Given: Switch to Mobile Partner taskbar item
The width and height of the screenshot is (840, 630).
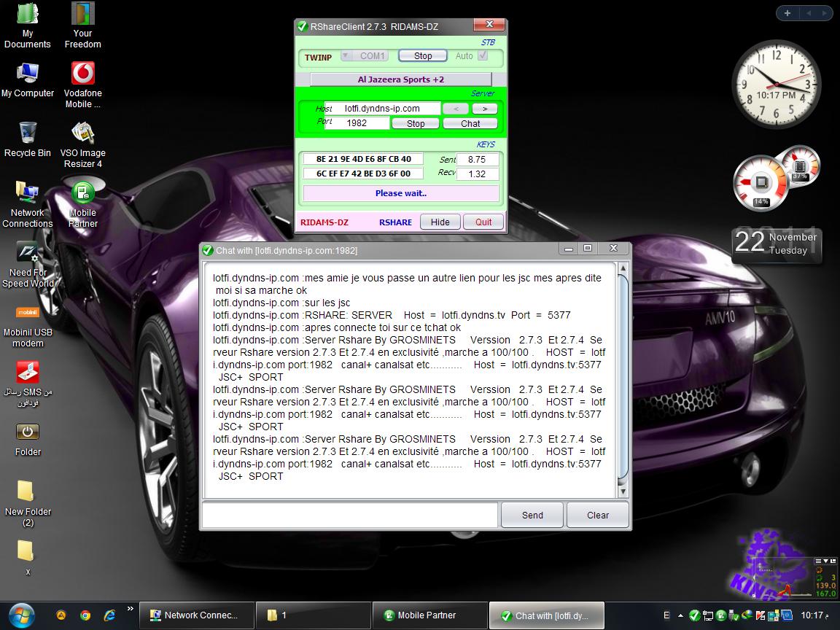Looking at the screenshot, I should (429, 615).
